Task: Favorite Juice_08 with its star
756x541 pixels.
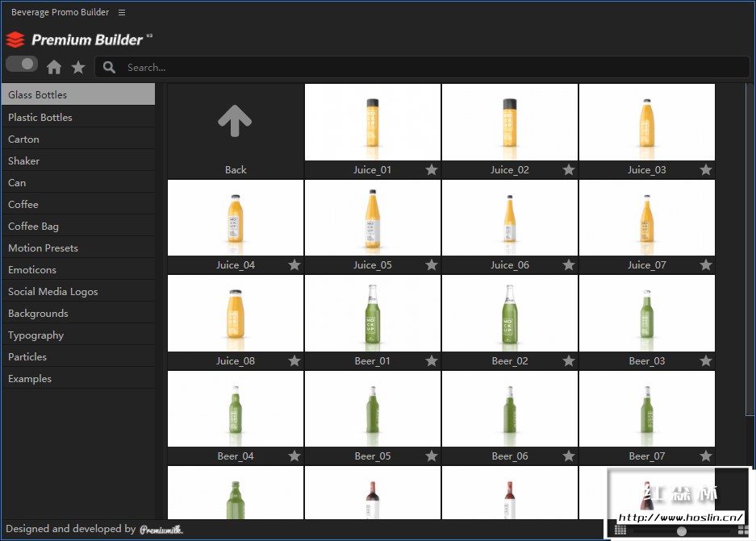Action: click(294, 360)
